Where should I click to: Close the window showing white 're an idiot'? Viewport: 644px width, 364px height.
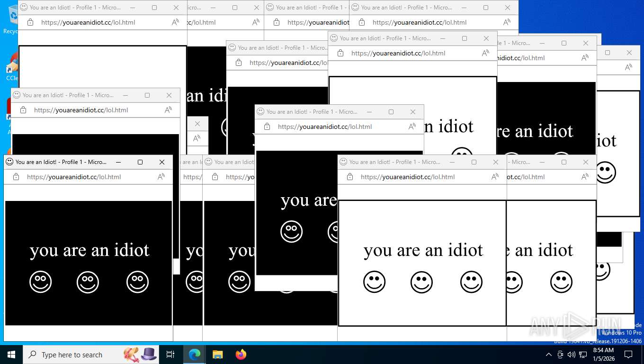pyautogui.click(x=586, y=43)
